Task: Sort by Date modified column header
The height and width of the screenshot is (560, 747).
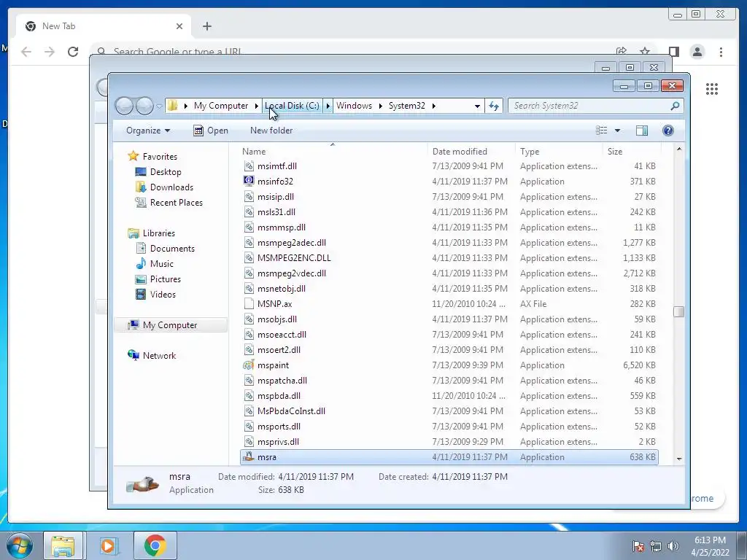Action: tap(460, 152)
